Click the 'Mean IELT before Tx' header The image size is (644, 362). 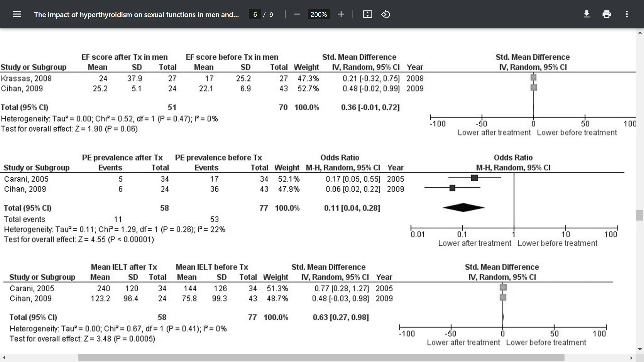tap(212, 267)
